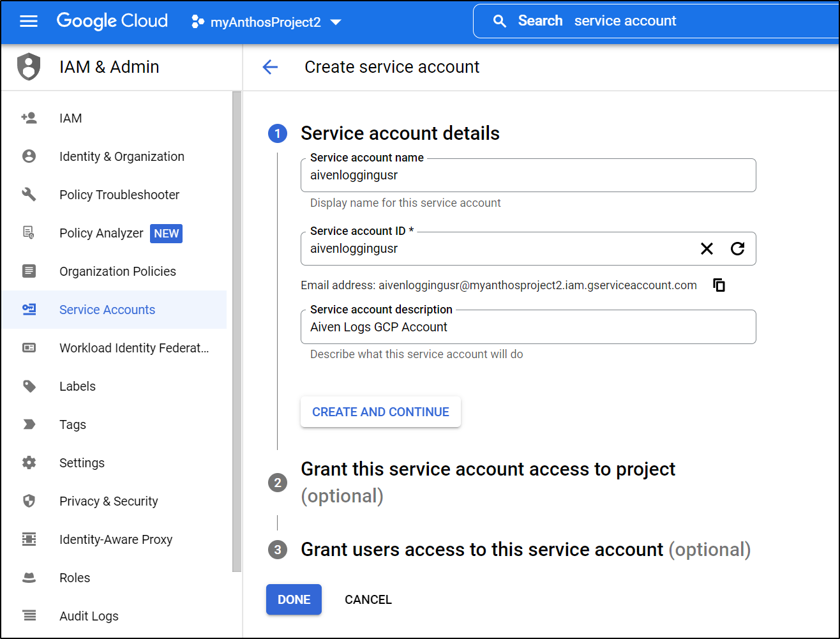
Task: Expand Grant users access to this service account
Action: point(525,550)
